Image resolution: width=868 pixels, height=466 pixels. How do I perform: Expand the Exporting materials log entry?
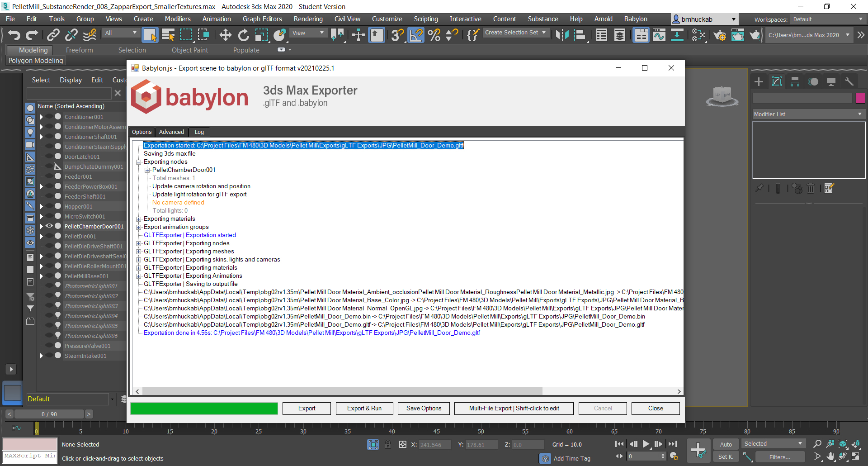pos(139,219)
